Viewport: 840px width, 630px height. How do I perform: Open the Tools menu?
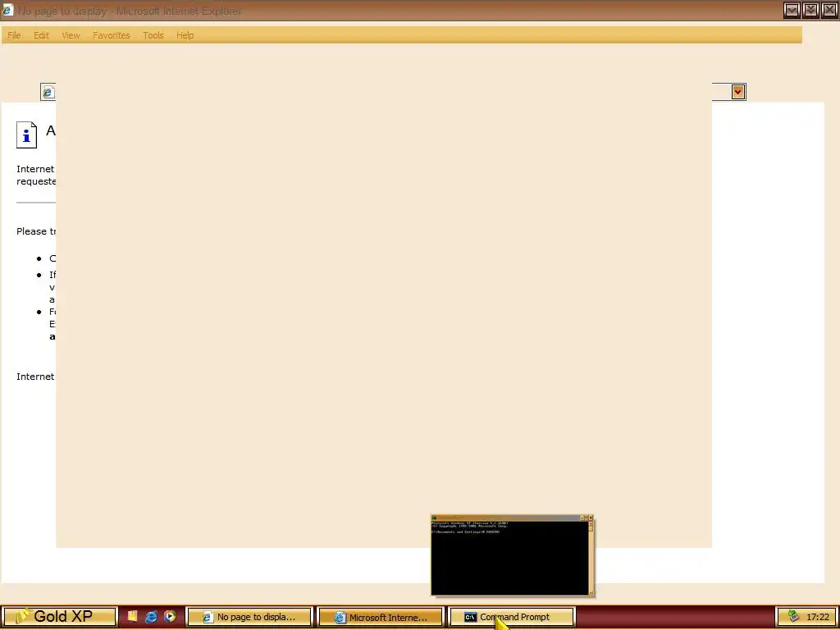(x=153, y=35)
